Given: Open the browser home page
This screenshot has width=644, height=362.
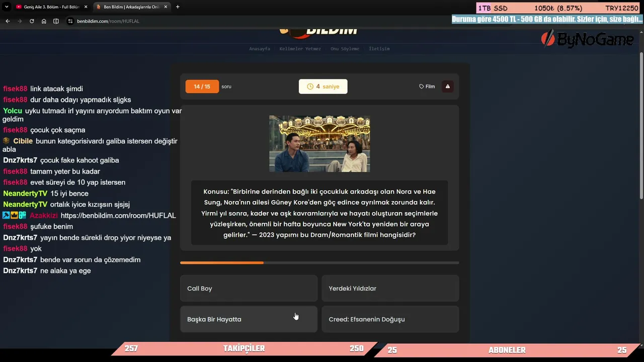Looking at the screenshot, I should [44, 21].
